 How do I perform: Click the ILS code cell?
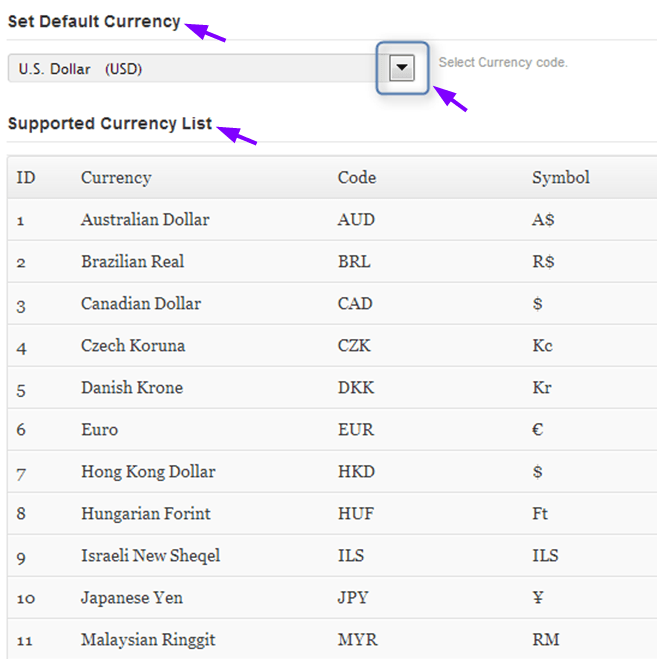351,556
